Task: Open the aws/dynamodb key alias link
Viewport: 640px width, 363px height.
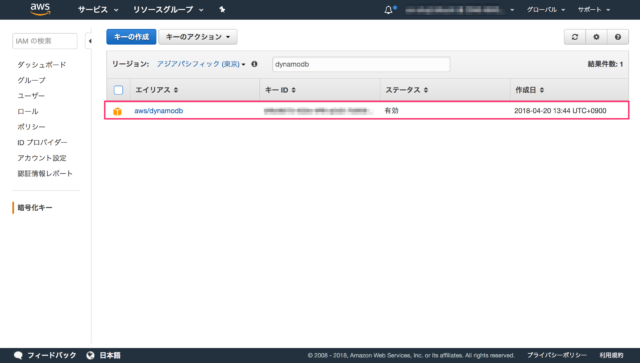Action: point(159,111)
